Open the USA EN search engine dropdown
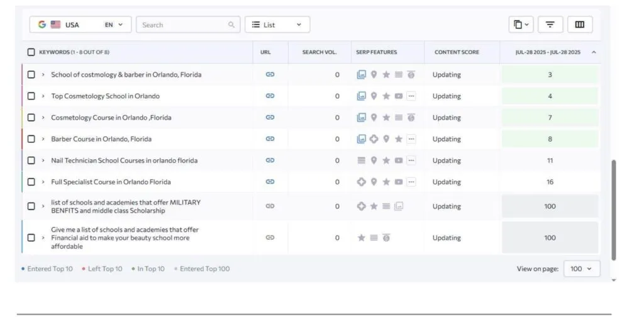This screenshot has height=326, width=644. point(80,25)
